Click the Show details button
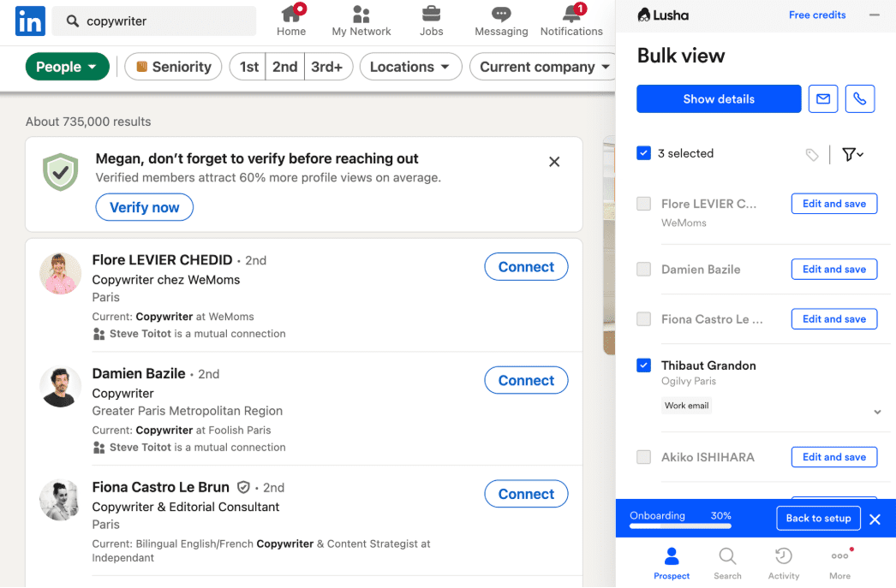896x588 pixels. point(718,98)
